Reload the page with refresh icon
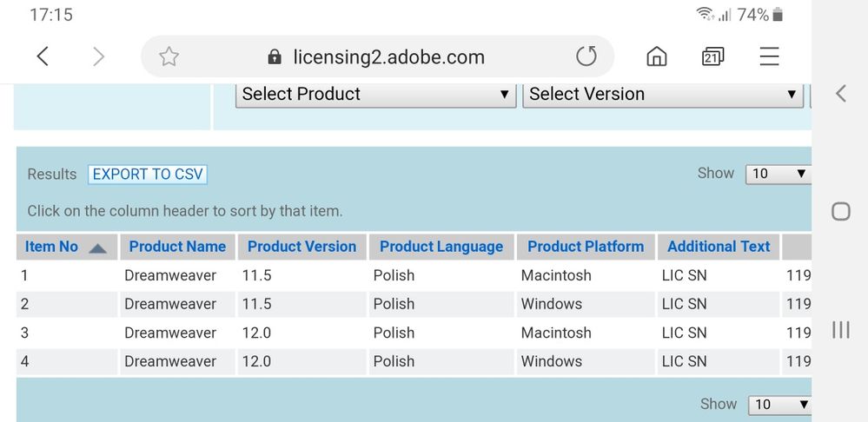 coord(586,56)
